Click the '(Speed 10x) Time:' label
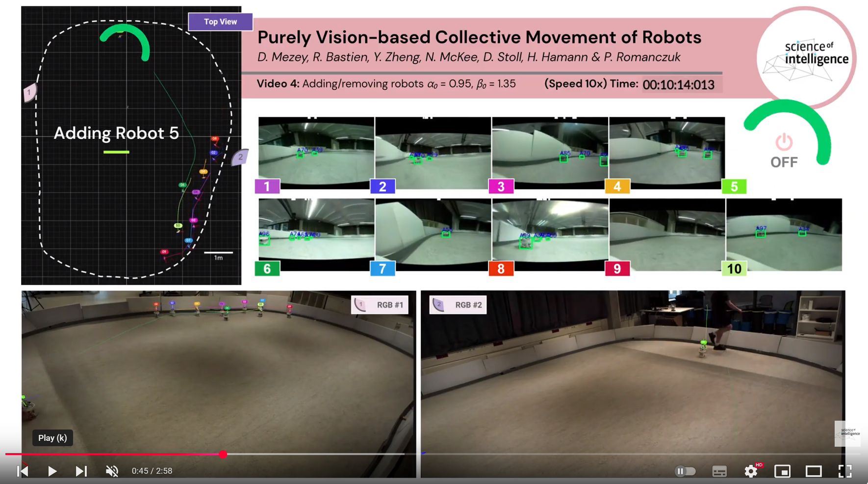The height and width of the screenshot is (484, 868). click(591, 83)
